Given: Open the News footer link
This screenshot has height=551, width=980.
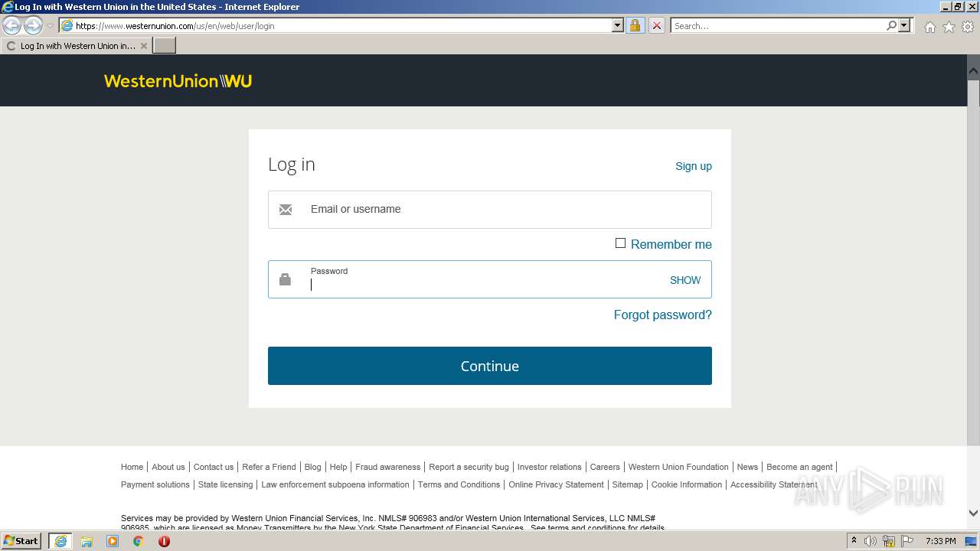Looking at the screenshot, I should (x=747, y=467).
